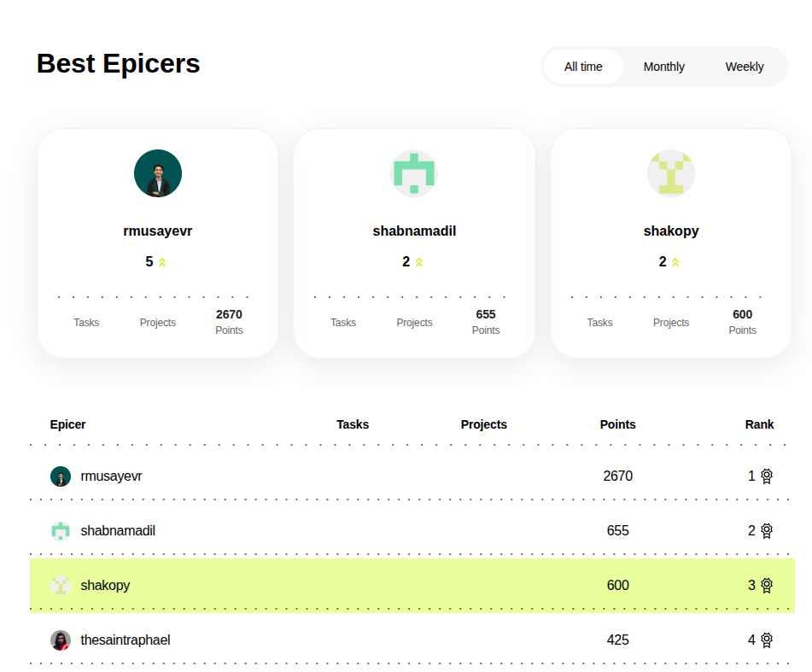
Task: Click Projects label on shabnamadil's card
Action: (x=414, y=323)
